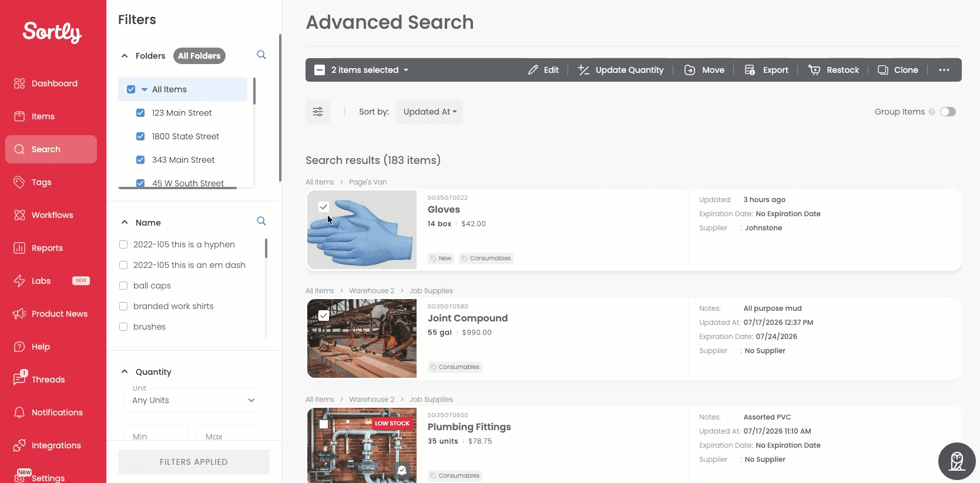Open the Plumbing Fittings item title
Viewport: 980px width, 483px height.
tap(469, 427)
